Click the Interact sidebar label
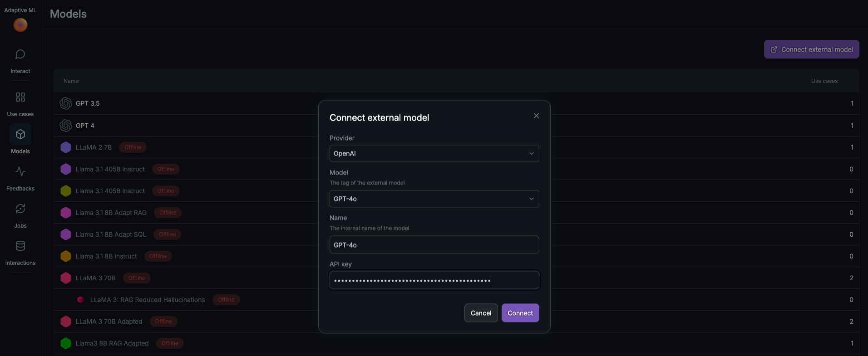This screenshot has width=868, height=356. [x=20, y=71]
